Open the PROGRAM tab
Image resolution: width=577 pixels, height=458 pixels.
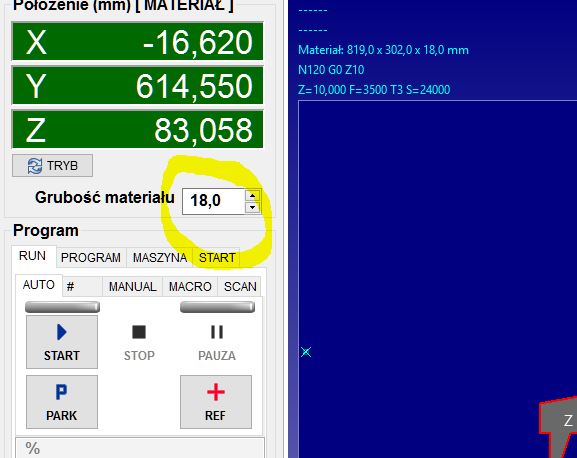pos(91,257)
